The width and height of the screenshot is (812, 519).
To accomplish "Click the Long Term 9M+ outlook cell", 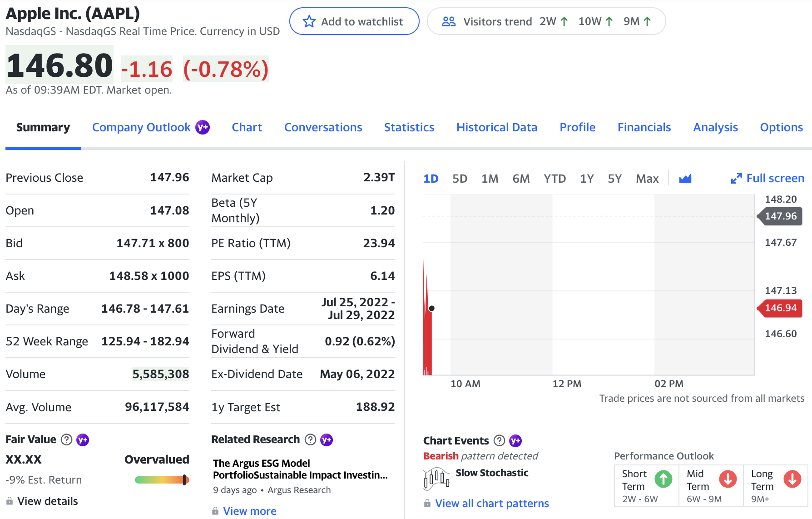I will 776,486.
